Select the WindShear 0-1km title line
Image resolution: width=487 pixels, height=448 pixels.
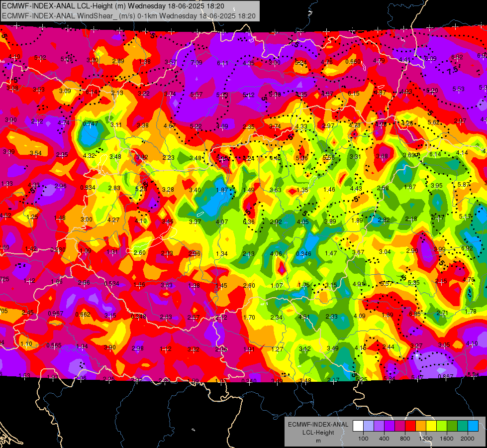click(129, 16)
